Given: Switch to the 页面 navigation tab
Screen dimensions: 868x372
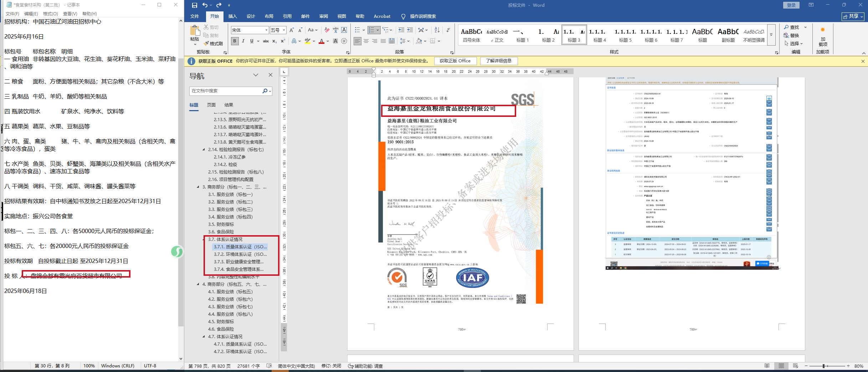Looking at the screenshot, I should tap(211, 105).
